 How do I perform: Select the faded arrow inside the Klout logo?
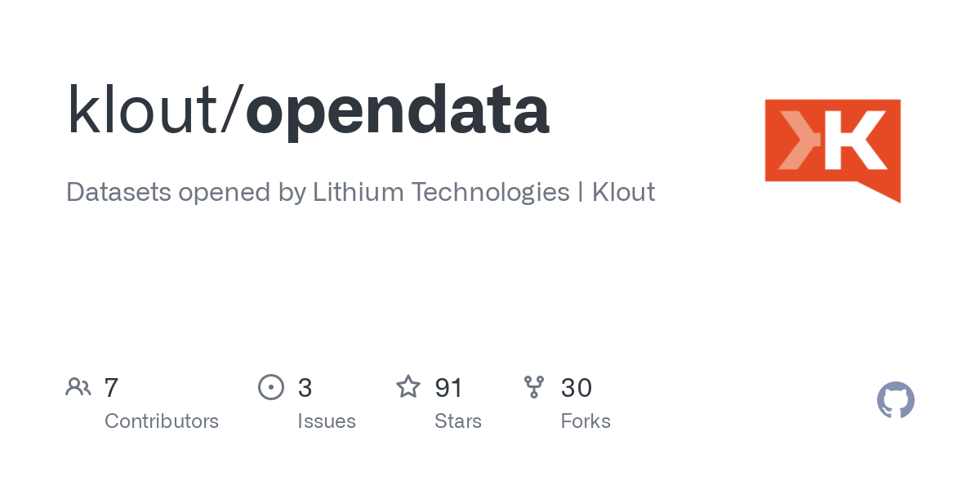pyautogui.click(x=797, y=140)
